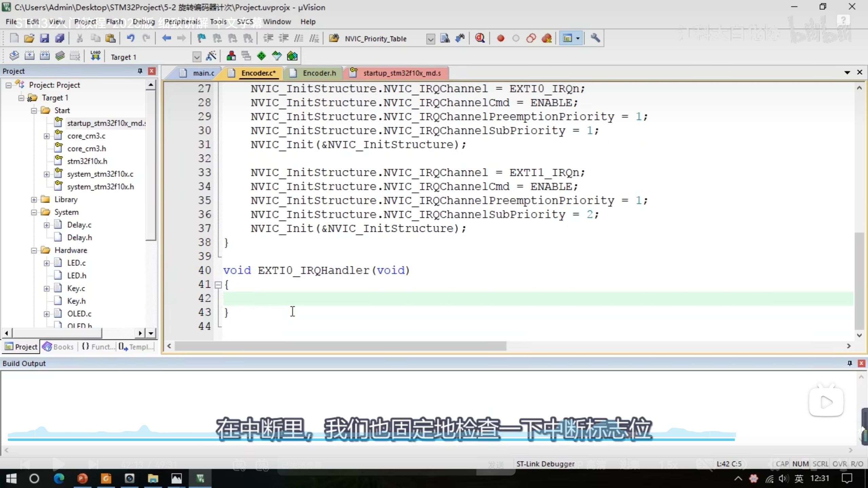
Task: Open the Peripherals menu
Action: click(182, 22)
